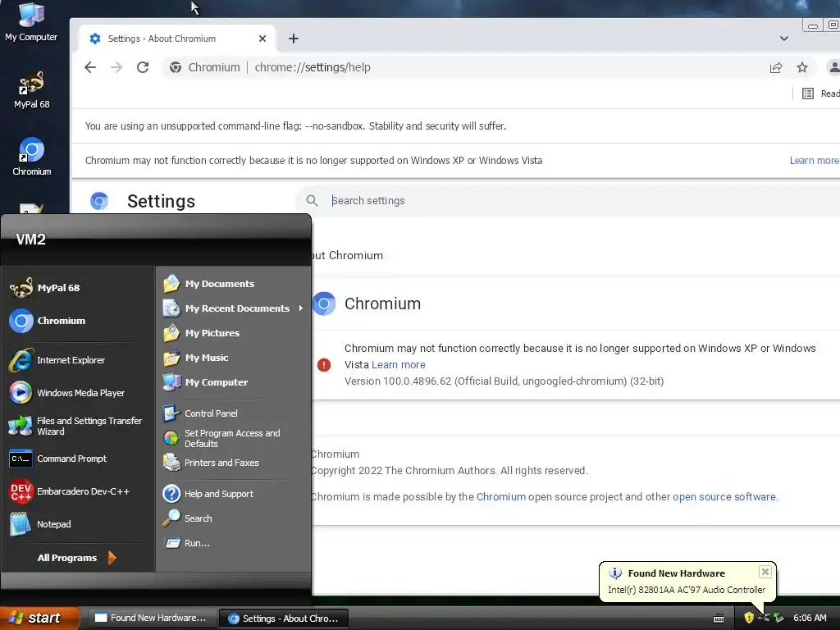
Task: Open My Pictures in Start menu
Action: coord(234,333)
